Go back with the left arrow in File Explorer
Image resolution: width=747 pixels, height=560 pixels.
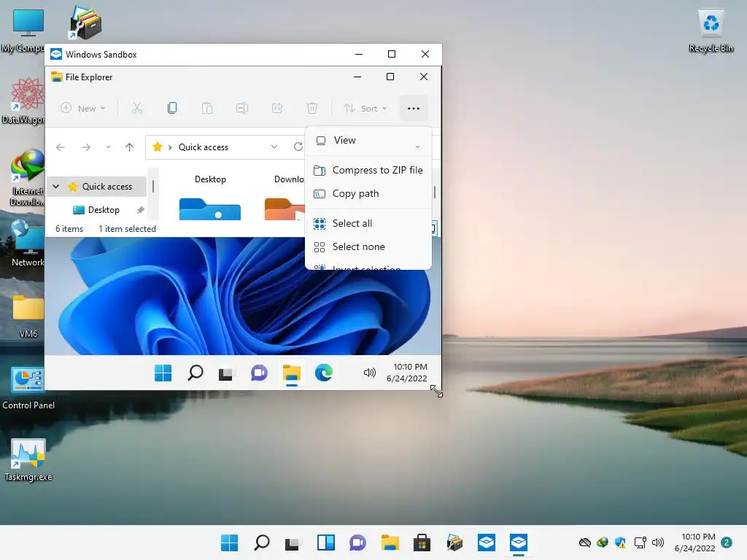coord(61,147)
